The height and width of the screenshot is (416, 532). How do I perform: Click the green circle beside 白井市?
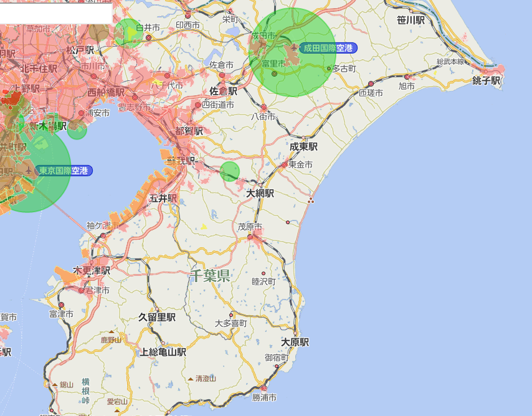[x=129, y=33]
